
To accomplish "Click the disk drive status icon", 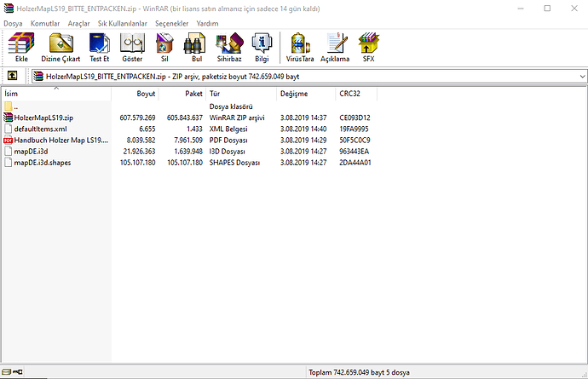I will click(6, 372).
